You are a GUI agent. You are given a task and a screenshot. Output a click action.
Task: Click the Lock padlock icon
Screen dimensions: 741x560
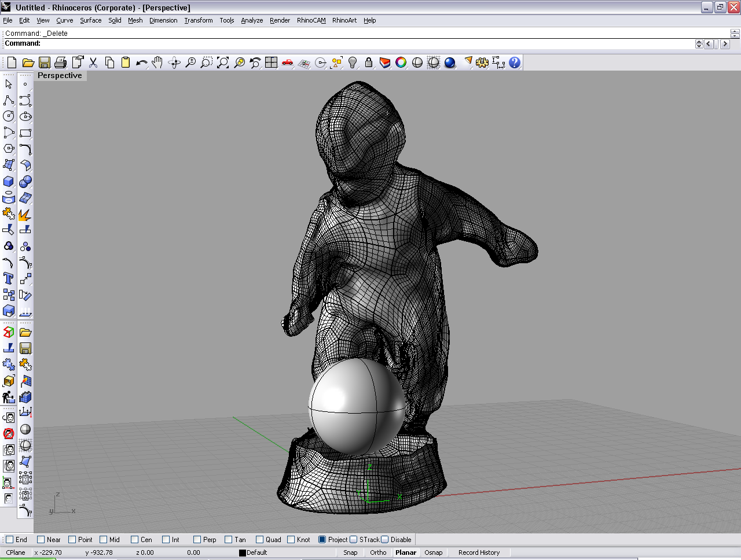(x=369, y=62)
